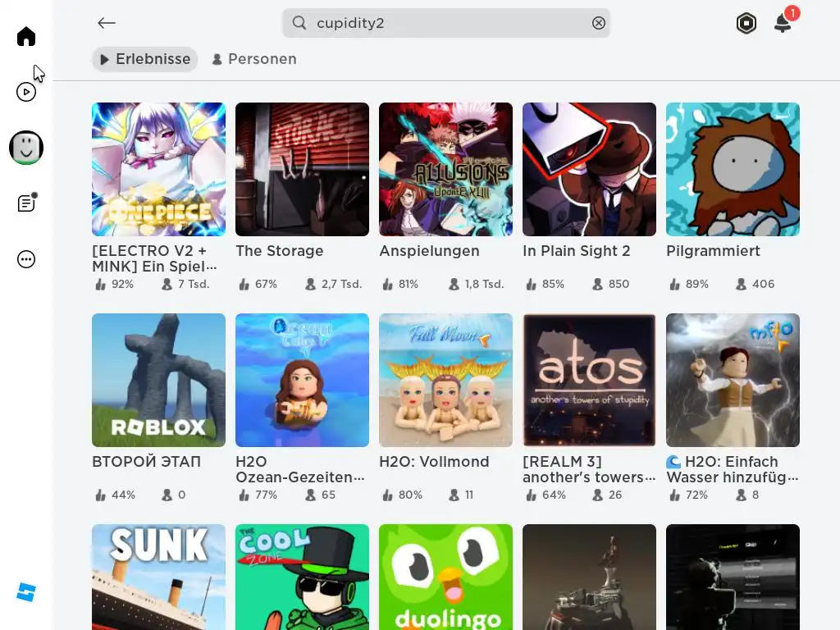The image size is (840, 630).
Task: Click the title '[REALM 3] another's towers'
Action: click(589, 469)
